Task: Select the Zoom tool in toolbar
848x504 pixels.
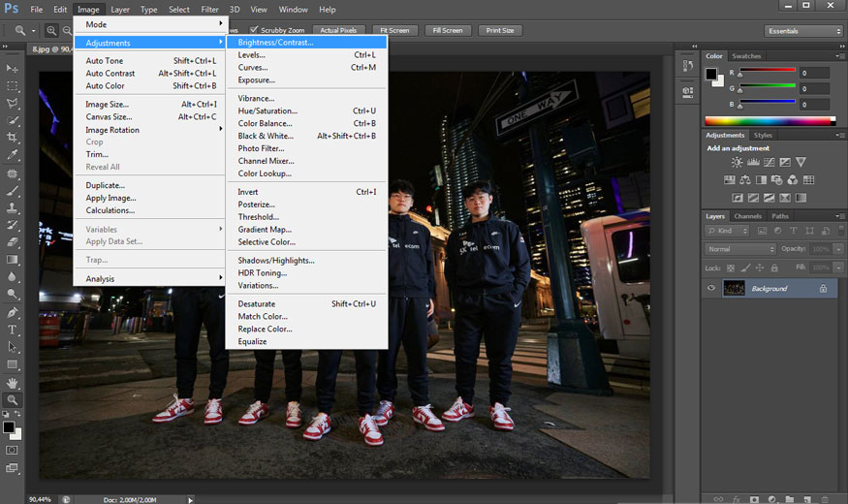Action: click(12, 400)
